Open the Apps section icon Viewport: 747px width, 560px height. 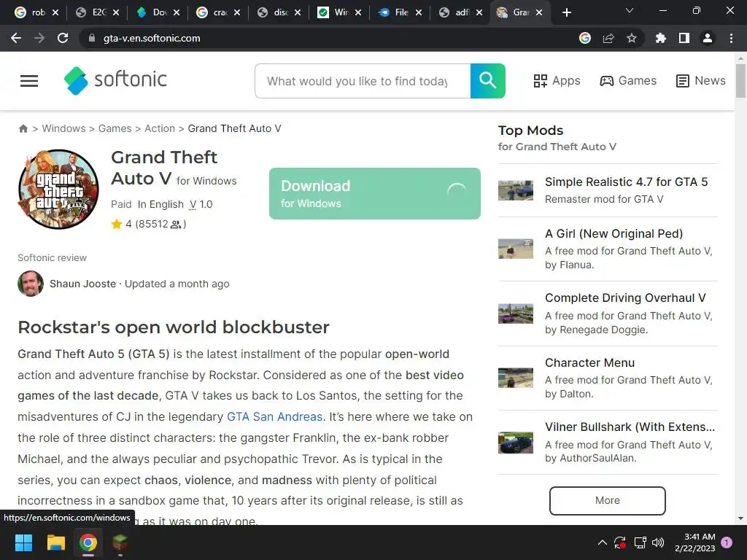[540, 81]
